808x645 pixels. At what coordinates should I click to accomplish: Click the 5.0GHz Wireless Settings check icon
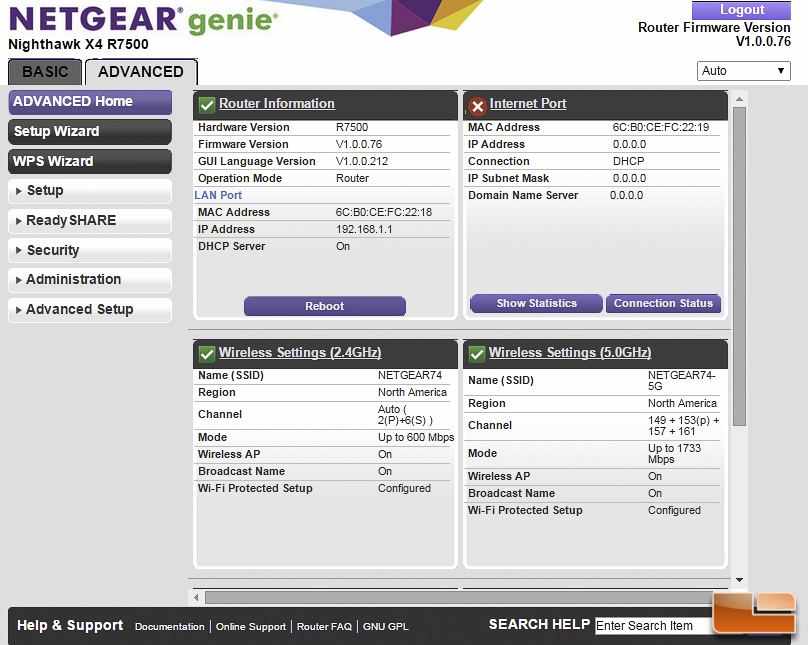[477, 354]
